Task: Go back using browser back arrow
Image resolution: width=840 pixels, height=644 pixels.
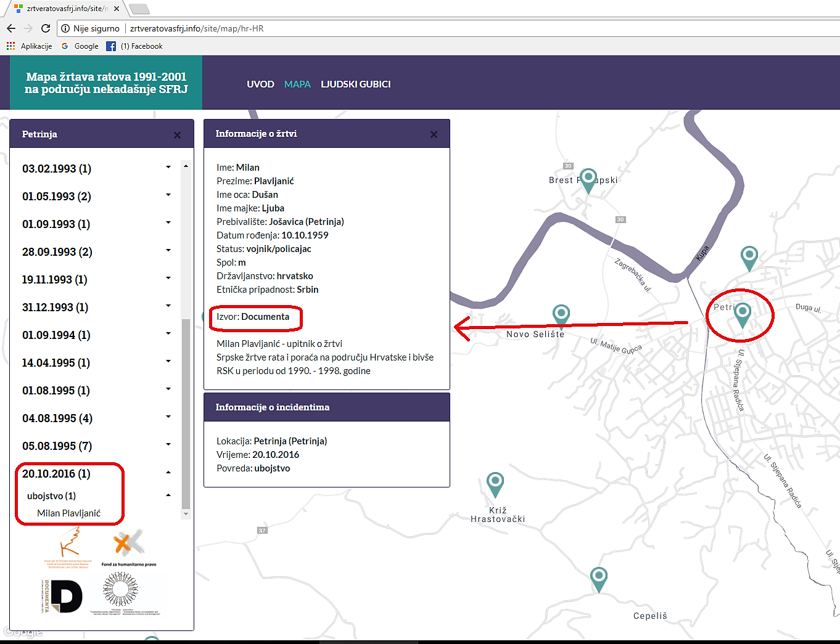Action: (x=11, y=28)
